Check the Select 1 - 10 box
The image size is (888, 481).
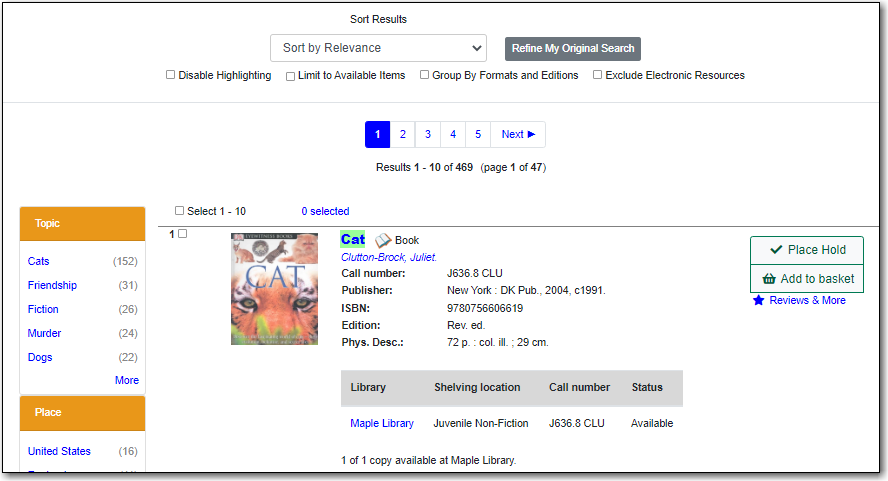[x=180, y=211]
